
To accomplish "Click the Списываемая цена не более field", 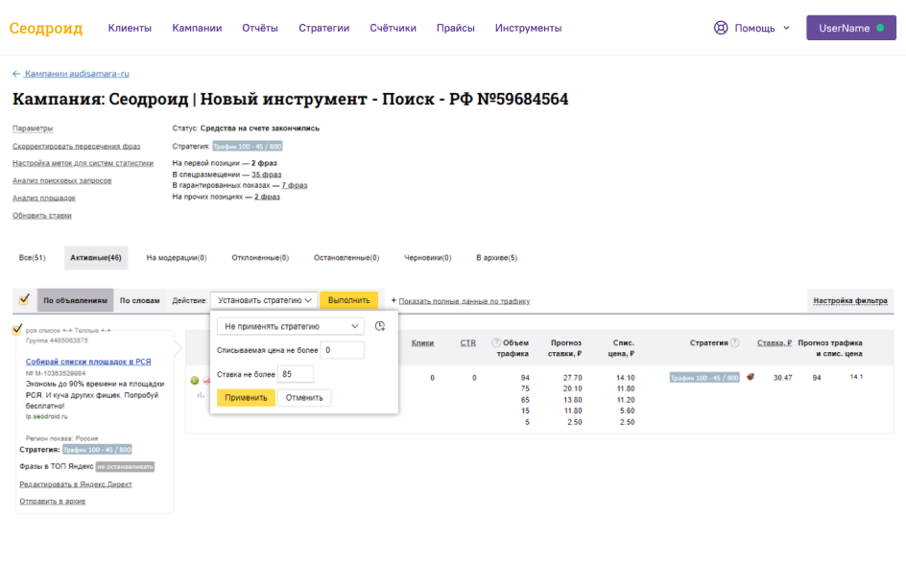I will point(343,350).
